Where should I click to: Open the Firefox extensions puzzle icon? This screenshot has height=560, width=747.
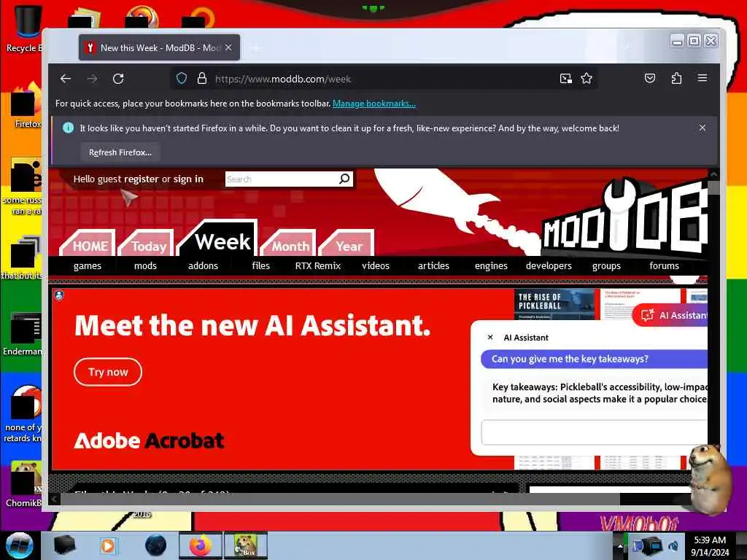coord(676,78)
